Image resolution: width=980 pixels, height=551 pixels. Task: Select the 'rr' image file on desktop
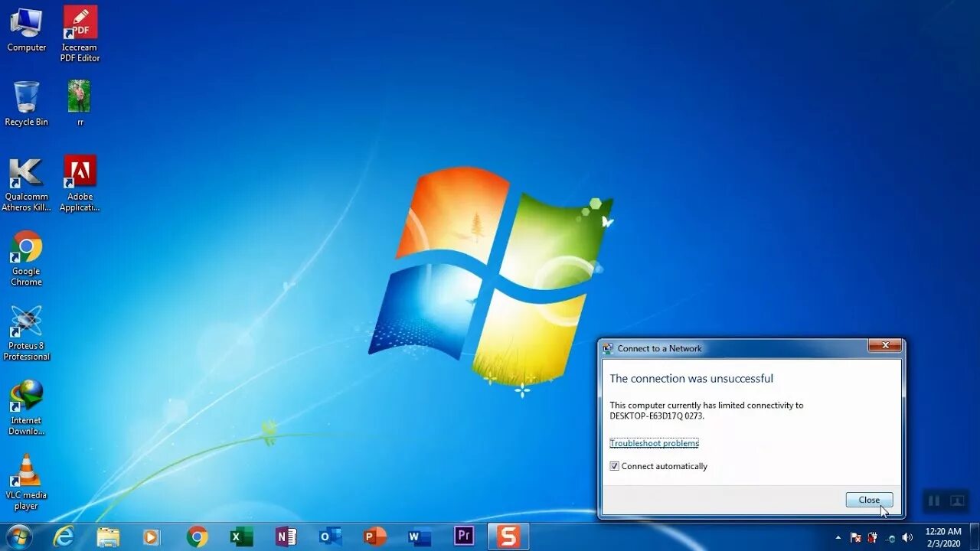(80, 104)
